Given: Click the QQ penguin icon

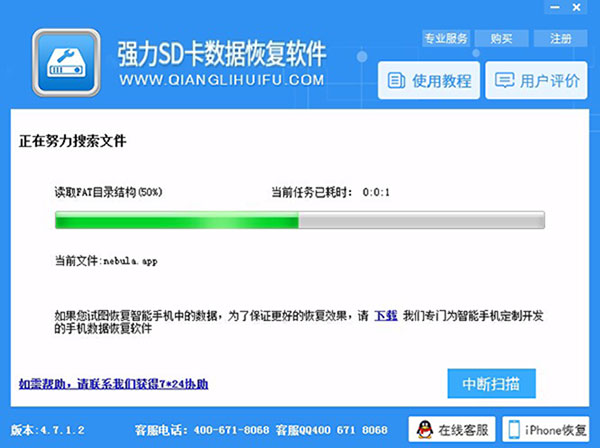Looking at the screenshot, I should click(x=424, y=430).
